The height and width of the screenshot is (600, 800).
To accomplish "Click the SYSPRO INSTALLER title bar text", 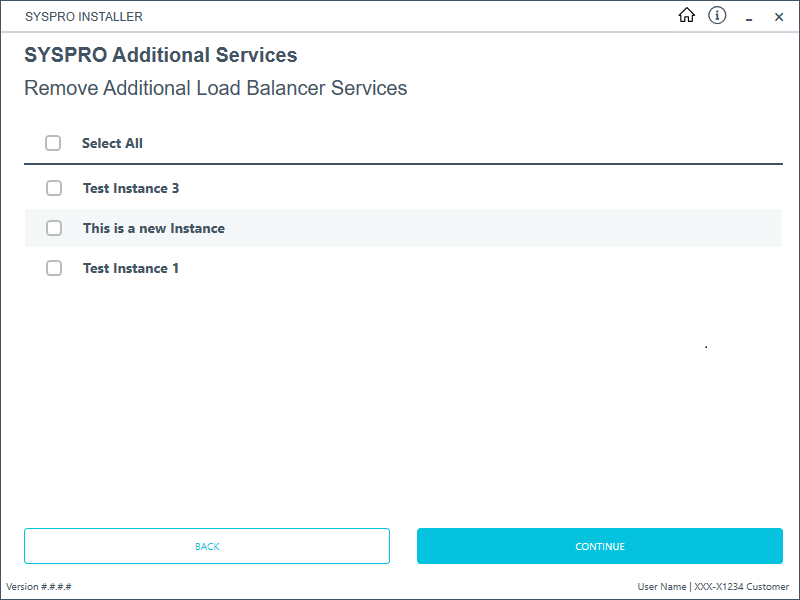I will (84, 17).
